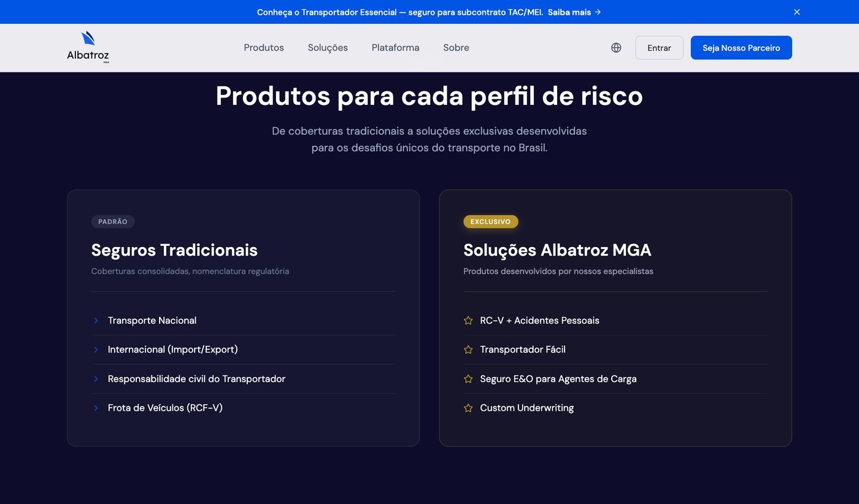Click the Soluções Albatroz MGA heading
The width and height of the screenshot is (859, 504).
(x=557, y=250)
